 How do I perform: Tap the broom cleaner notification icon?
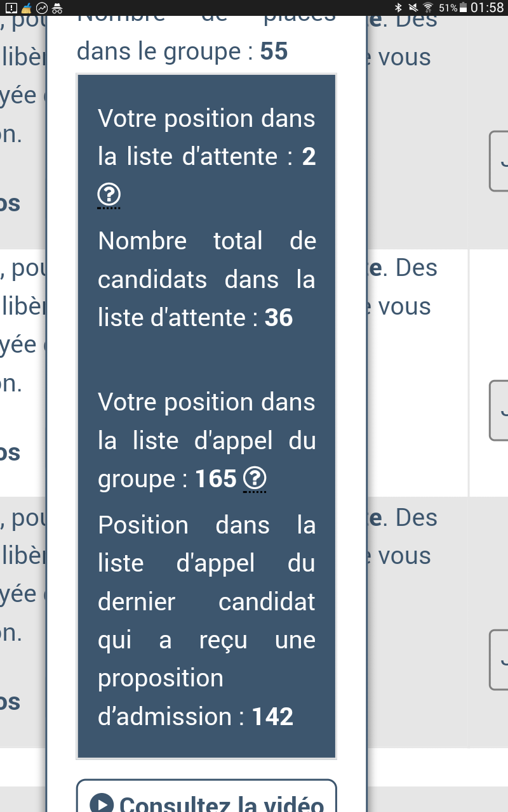click(x=26, y=8)
